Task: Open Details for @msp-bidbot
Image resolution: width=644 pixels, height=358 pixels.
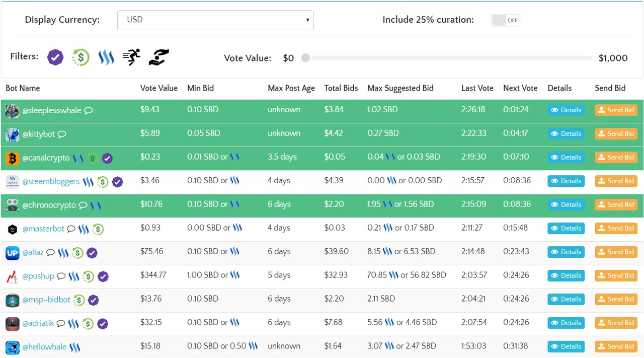Action: [566, 299]
